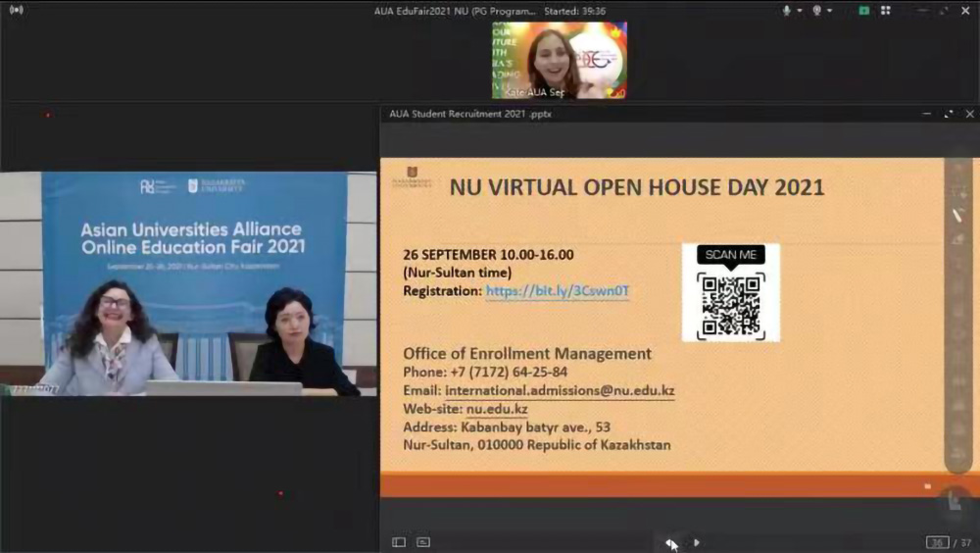
Task: Switch to grid view layout icon
Action: (x=886, y=11)
